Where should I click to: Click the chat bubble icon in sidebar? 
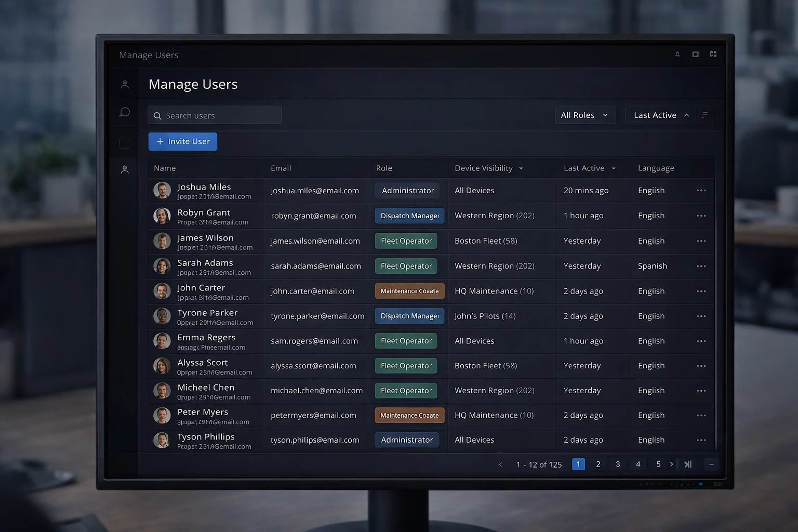[x=125, y=112]
